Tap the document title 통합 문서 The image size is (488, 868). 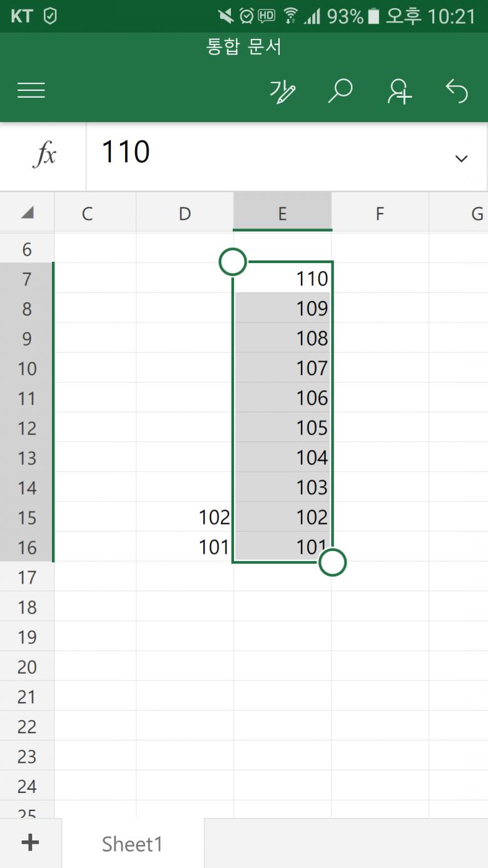point(244,47)
